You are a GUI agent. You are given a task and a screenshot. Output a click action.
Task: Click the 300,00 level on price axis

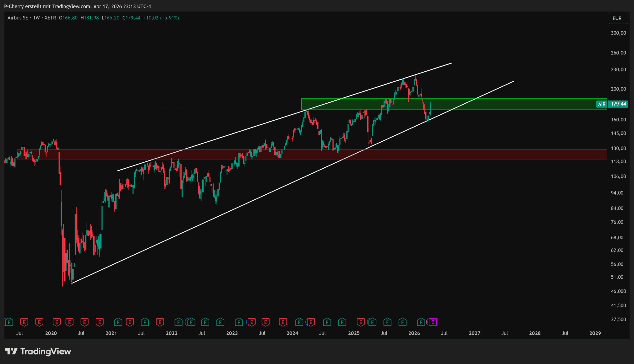[x=618, y=33]
